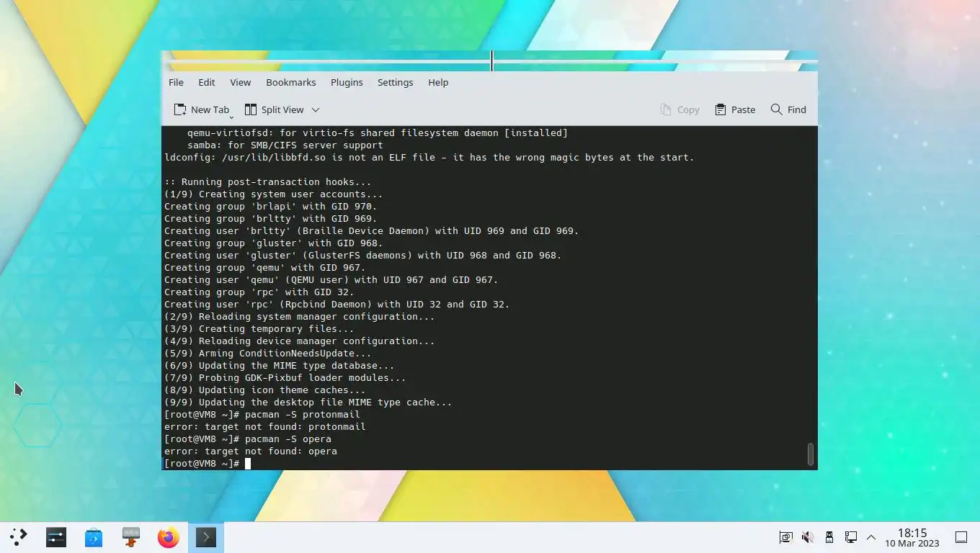
Task: Click the terminal prompt input line
Action: coord(489,464)
